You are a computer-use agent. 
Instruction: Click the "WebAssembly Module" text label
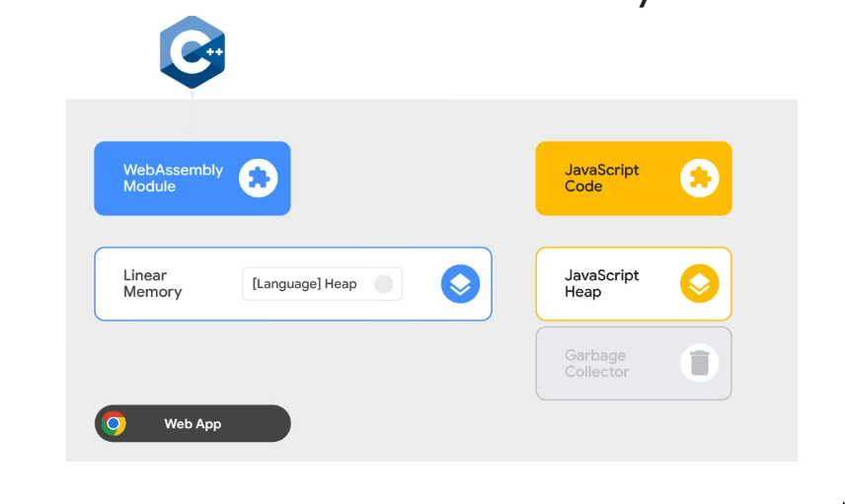173,179
